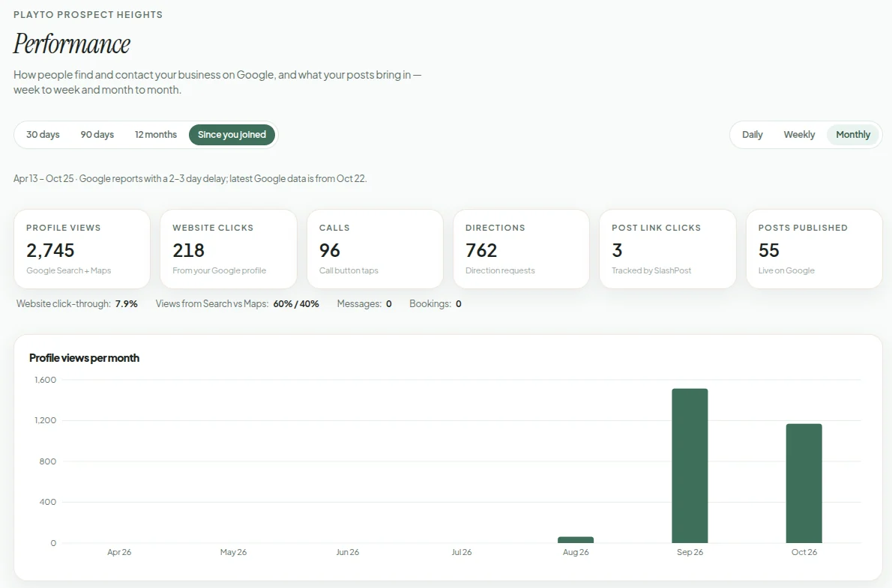Click the Live on Google caption
The image size is (892, 588).
click(x=786, y=270)
